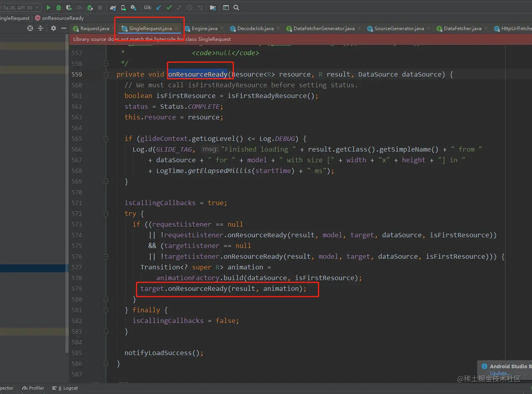Open device dropdown 3a XL API 30
This screenshot has width=532, height=394.
pyautogui.click(x=20, y=8)
